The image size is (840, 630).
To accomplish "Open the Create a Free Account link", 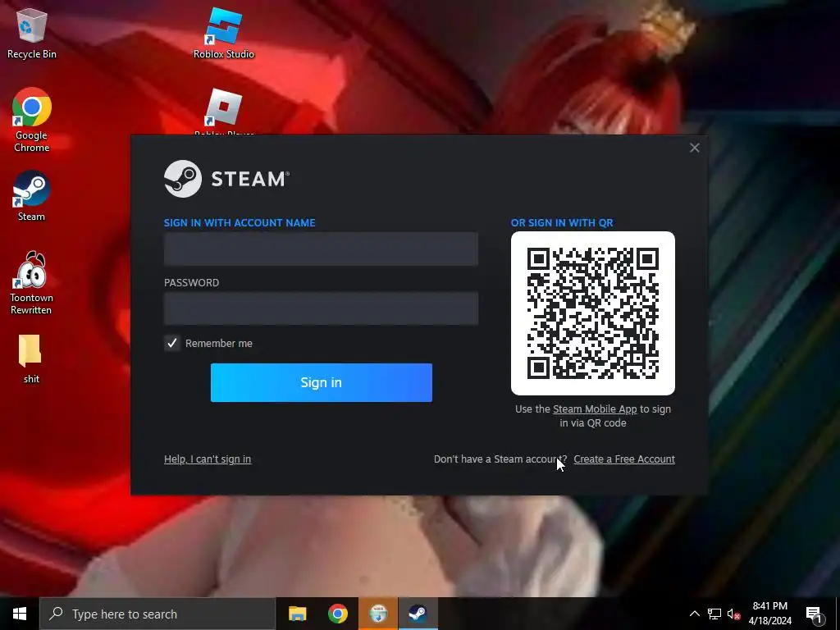I will pos(624,459).
